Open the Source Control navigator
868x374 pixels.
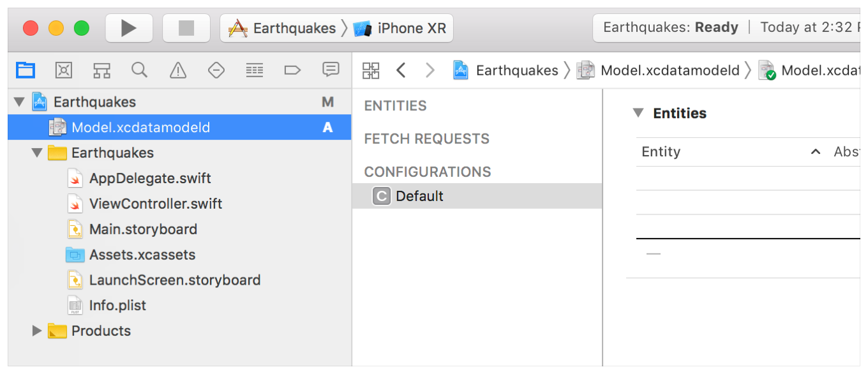pyautogui.click(x=64, y=70)
